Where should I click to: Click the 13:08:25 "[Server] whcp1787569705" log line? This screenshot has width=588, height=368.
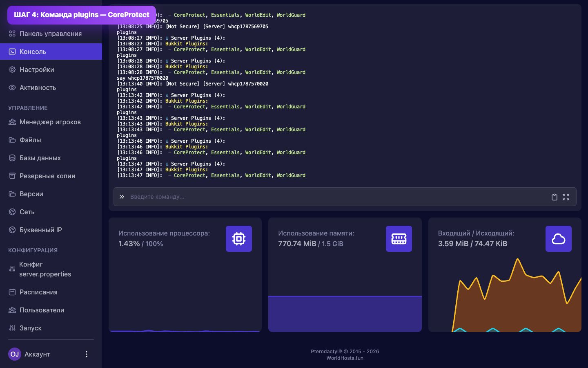pyautogui.click(x=193, y=27)
